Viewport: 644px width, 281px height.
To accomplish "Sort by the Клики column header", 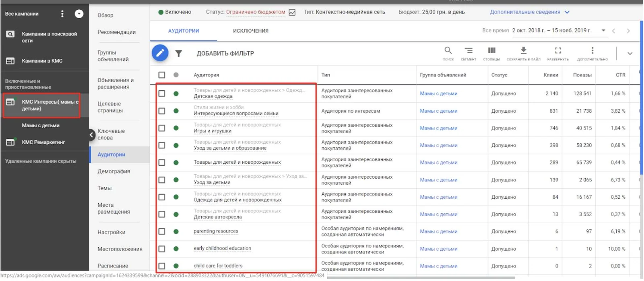I will coord(551,75).
